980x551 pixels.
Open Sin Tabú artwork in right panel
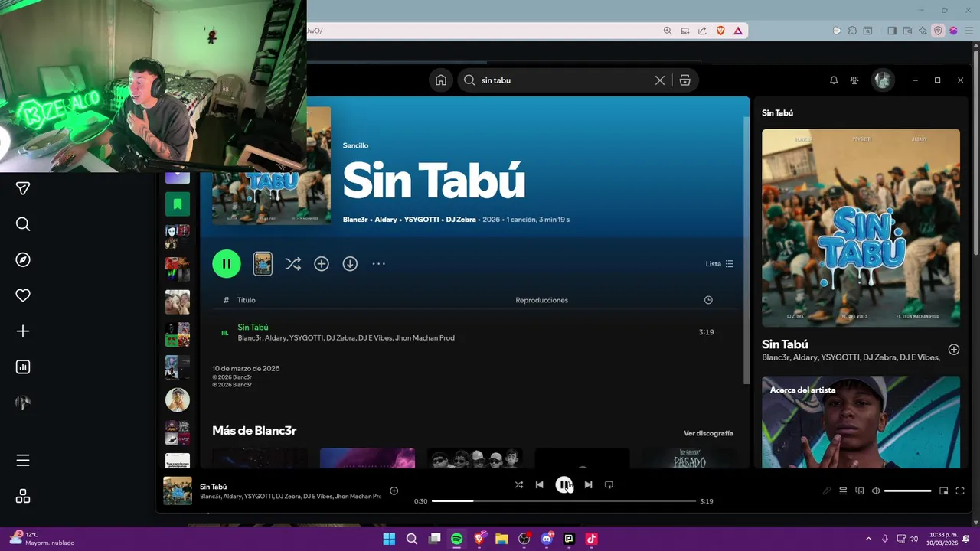coord(861,228)
